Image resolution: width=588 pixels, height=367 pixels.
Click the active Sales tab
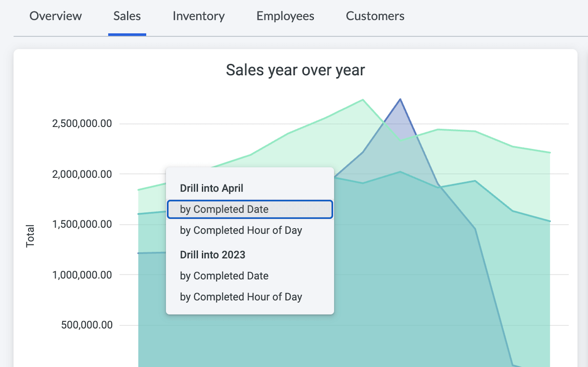click(x=127, y=16)
